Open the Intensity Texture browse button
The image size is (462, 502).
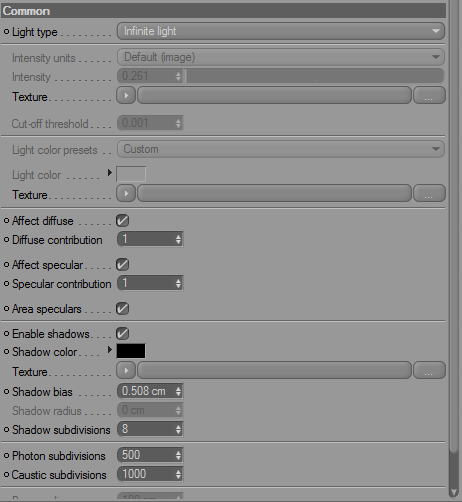coord(429,96)
